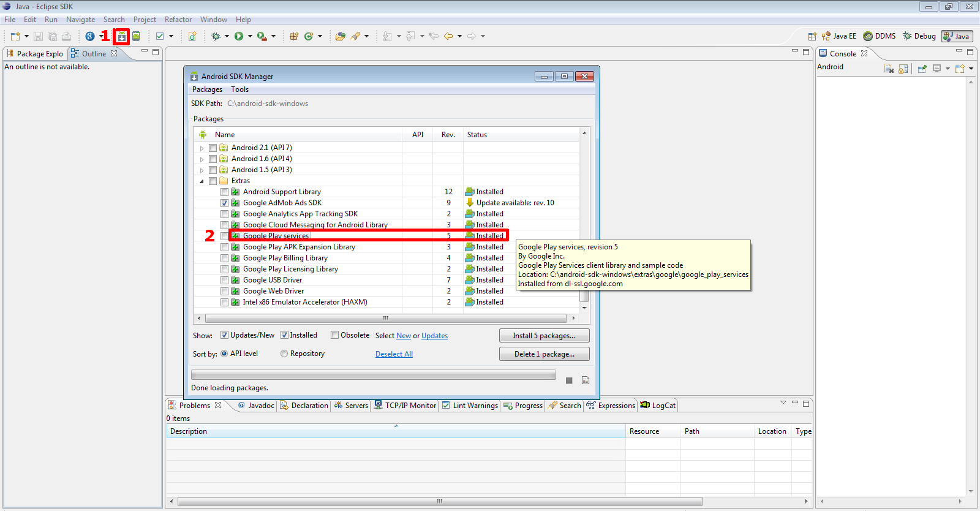The width and height of the screenshot is (980, 511).
Task: Switch to the DDMS perspective
Action: (x=879, y=36)
